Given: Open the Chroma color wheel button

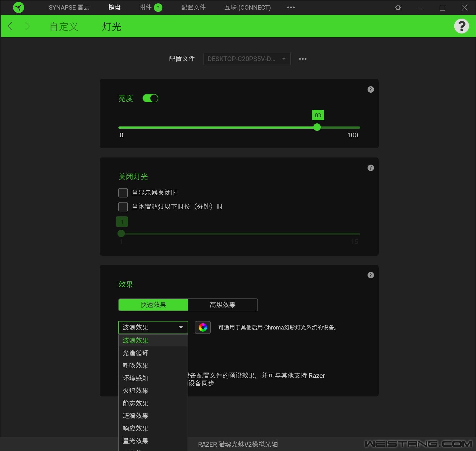Looking at the screenshot, I should [203, 327].
